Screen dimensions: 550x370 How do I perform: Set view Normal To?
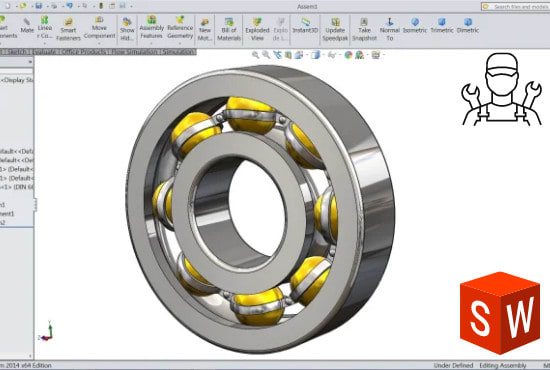tap(390, 29)
